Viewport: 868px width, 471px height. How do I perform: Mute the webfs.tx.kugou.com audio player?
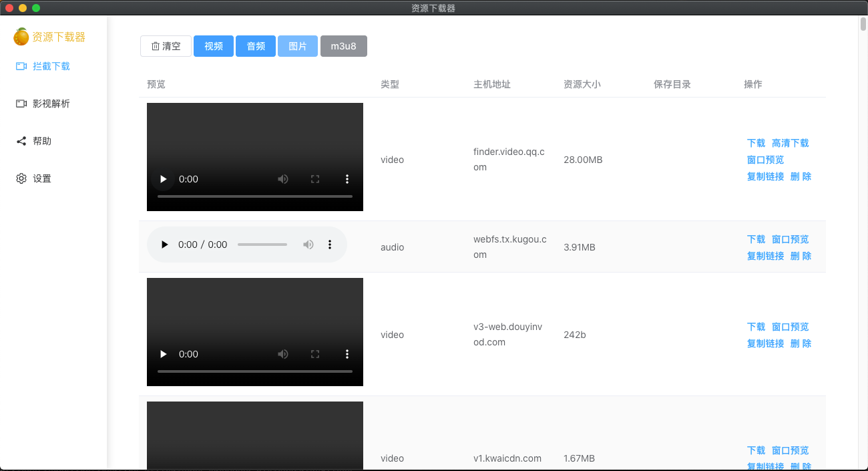[308, 245]
